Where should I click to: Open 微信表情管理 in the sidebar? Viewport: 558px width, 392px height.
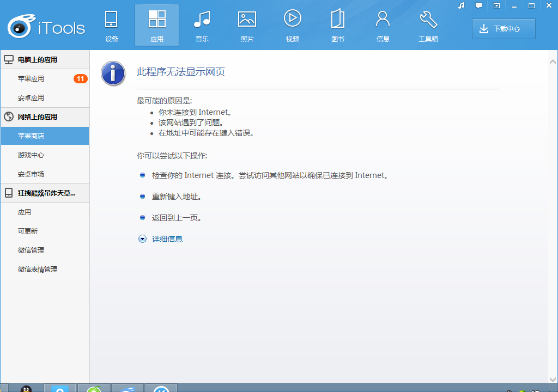[x=45, y=269]
